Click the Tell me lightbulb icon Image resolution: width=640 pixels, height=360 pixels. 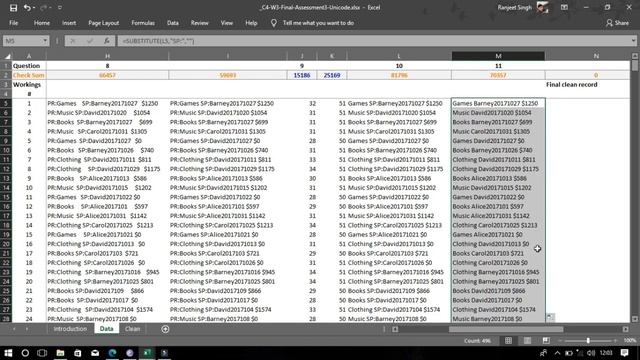point(273,23)
